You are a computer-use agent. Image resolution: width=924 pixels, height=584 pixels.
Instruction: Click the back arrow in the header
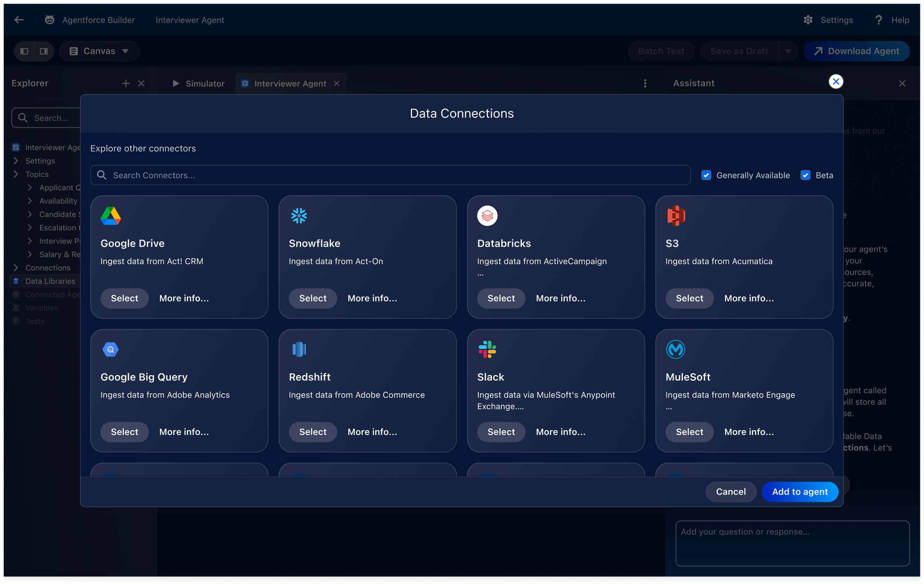[19, 20]
